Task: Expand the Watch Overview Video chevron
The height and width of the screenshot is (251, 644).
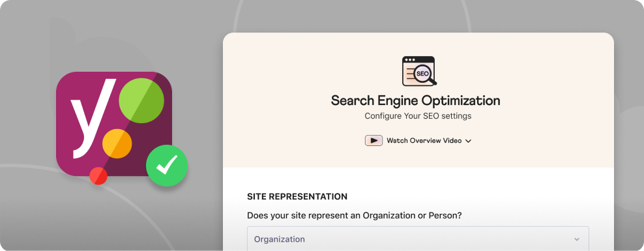Action: click(x=468, y=141)
